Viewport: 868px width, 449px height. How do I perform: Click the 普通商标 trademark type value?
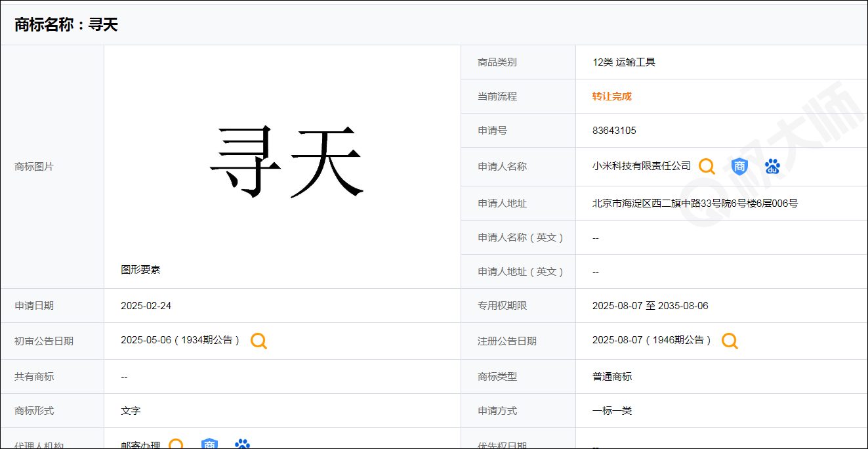click(x=612, y=377)
